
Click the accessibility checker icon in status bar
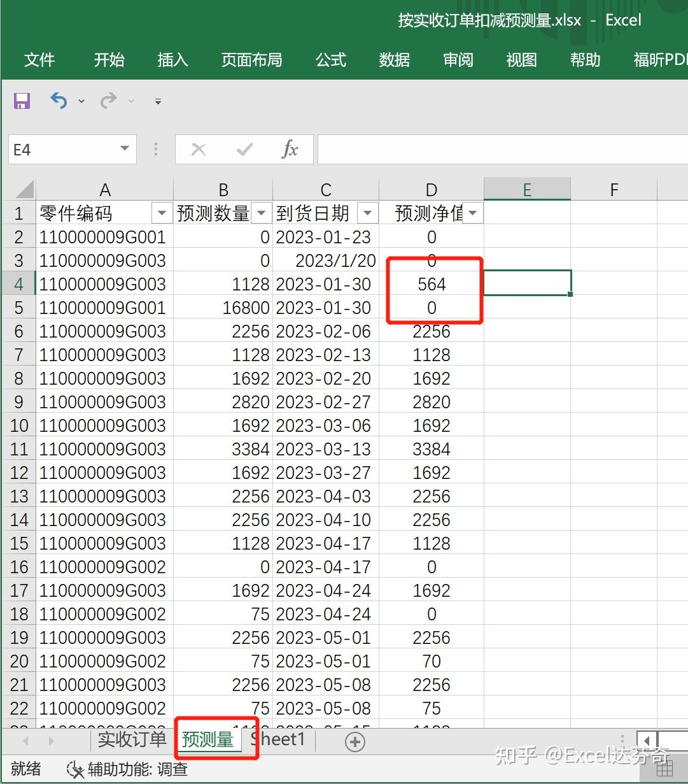click(76, 769)
